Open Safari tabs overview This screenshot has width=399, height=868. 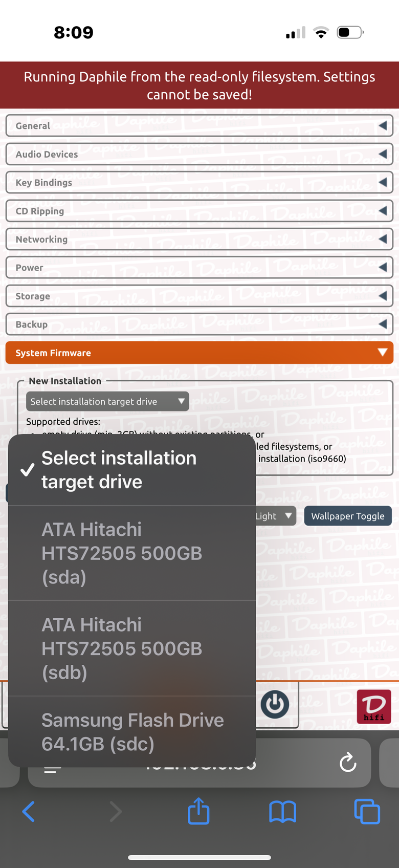click(367, 812)
